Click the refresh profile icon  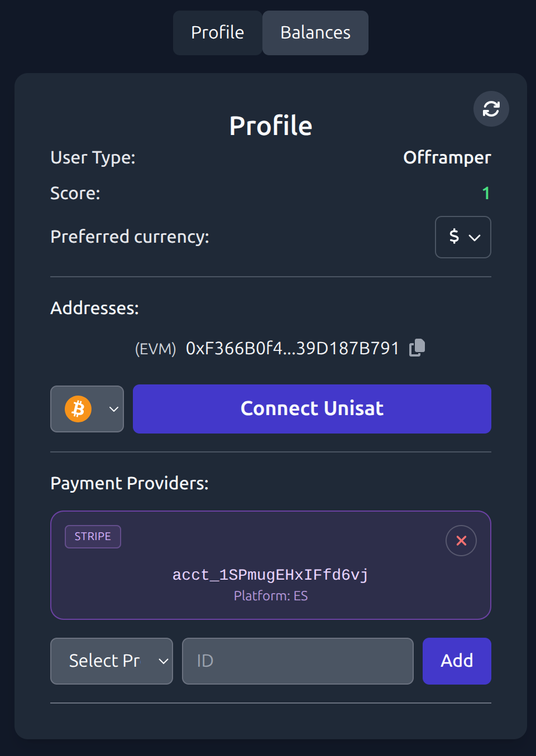pos(490,108)
